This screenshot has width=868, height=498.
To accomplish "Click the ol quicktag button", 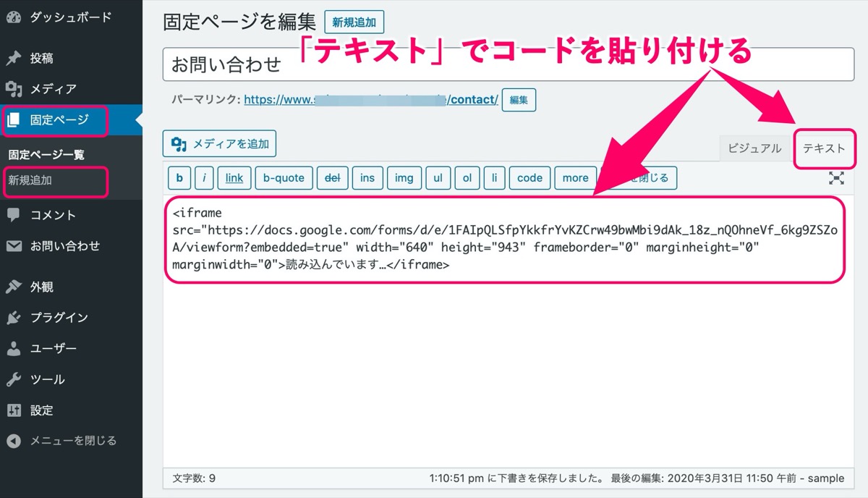I will coord(467,178).
